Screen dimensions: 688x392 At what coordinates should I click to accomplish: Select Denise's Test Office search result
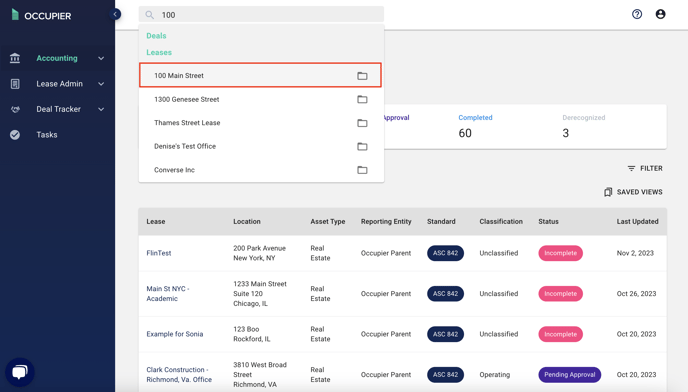(x=262, y=146)
